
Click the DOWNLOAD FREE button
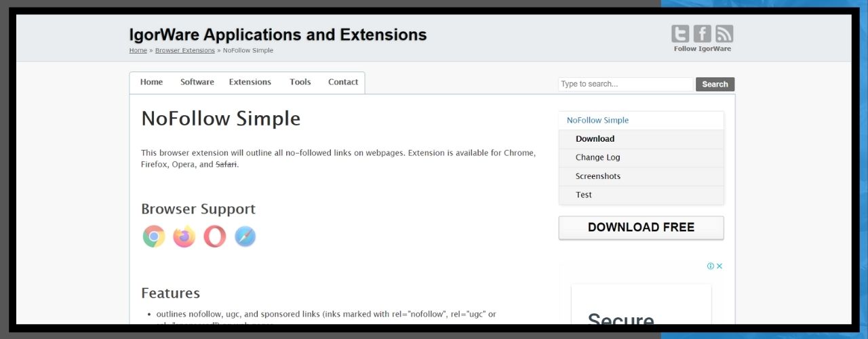pos(641,228)
